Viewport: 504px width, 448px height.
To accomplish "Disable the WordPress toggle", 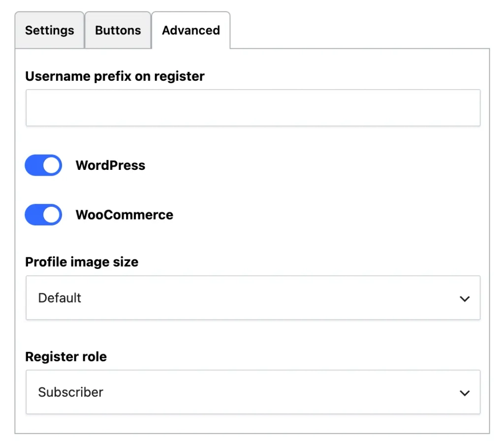I will [43, 165].
